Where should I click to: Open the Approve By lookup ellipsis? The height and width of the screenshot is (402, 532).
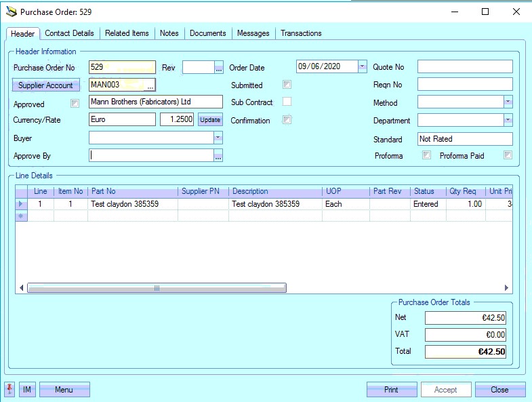[218, 156]
